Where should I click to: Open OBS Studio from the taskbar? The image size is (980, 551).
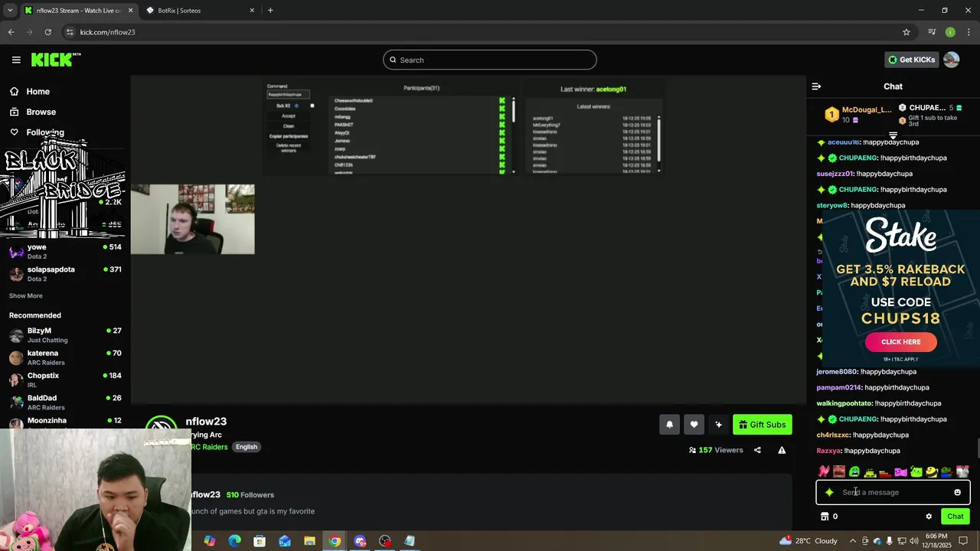pos(385,541)
